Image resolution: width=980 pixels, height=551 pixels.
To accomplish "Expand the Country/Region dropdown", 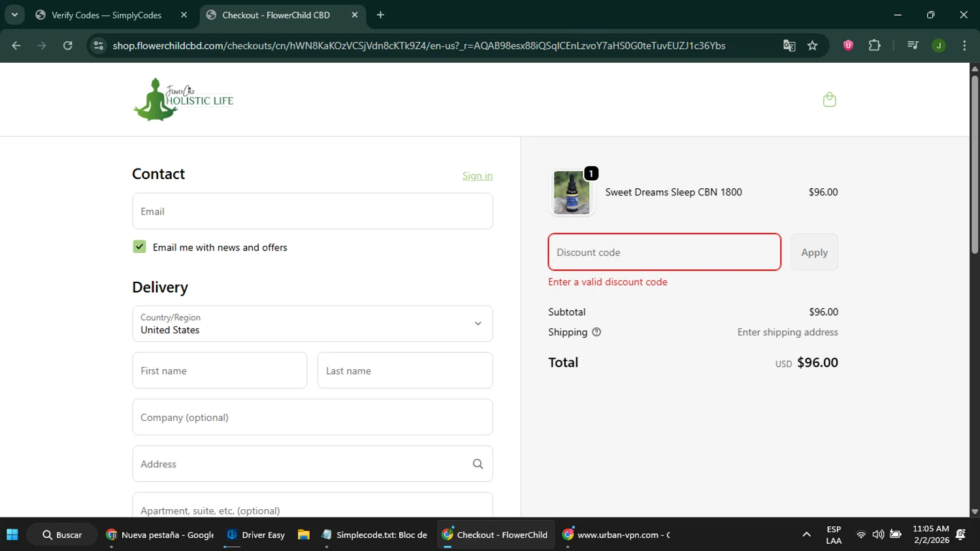I will (312, 324).
